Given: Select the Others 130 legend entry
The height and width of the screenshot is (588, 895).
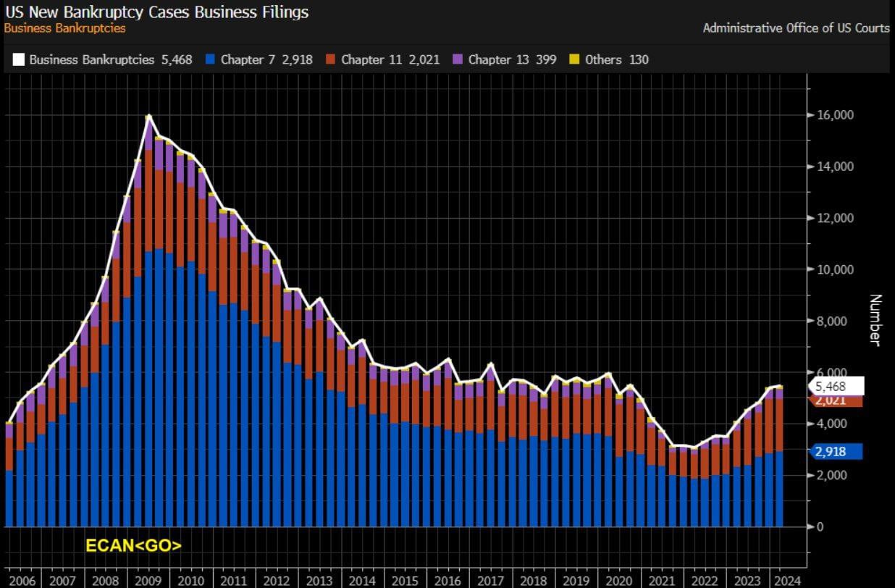Looking at the screenshot, I should click(617, 60).
